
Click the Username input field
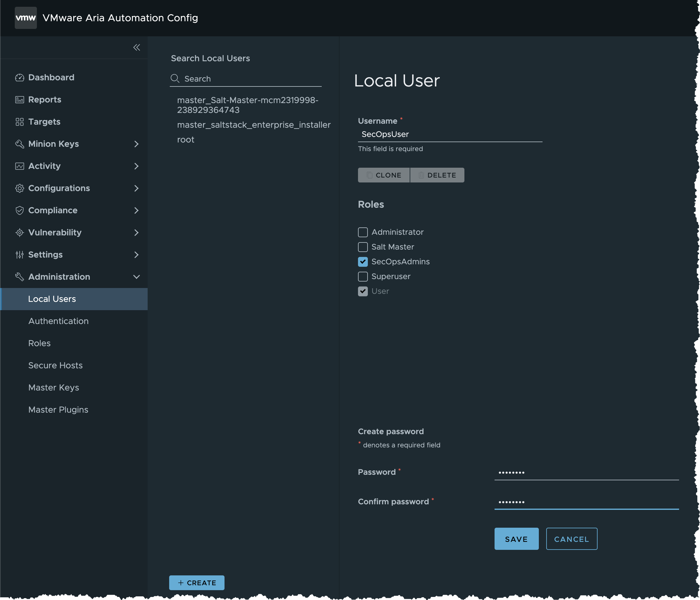pyautogui.click(x=450, y=134)
